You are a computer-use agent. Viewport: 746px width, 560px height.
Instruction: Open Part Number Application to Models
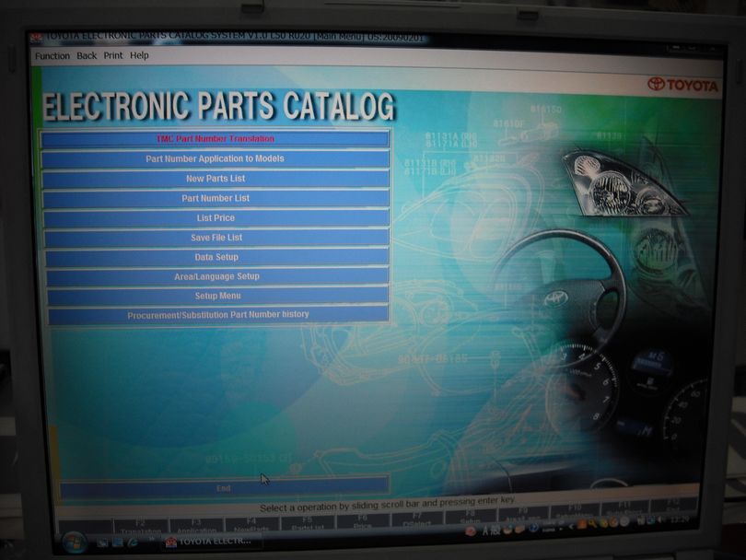pyautogui.click(x=216, y=159)
